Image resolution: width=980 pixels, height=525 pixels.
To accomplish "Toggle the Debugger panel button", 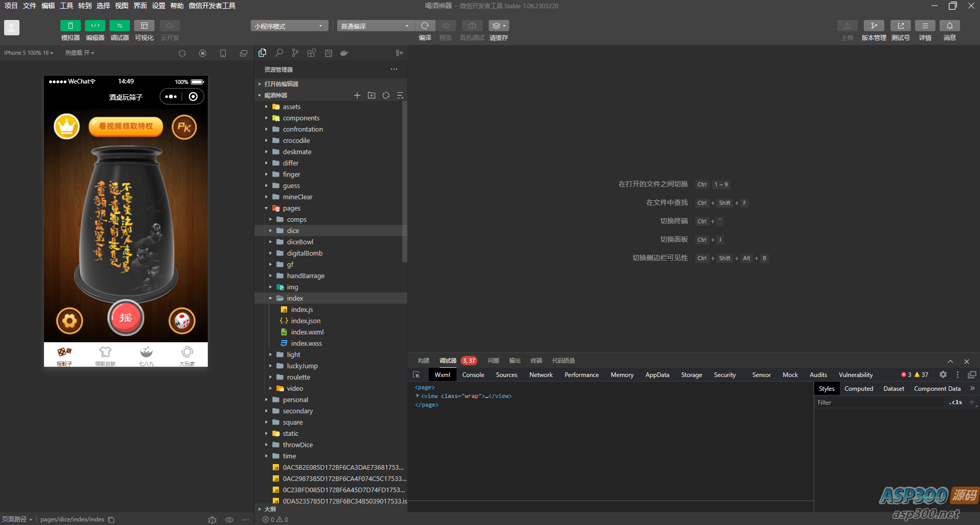I will (x=120, y=26).
